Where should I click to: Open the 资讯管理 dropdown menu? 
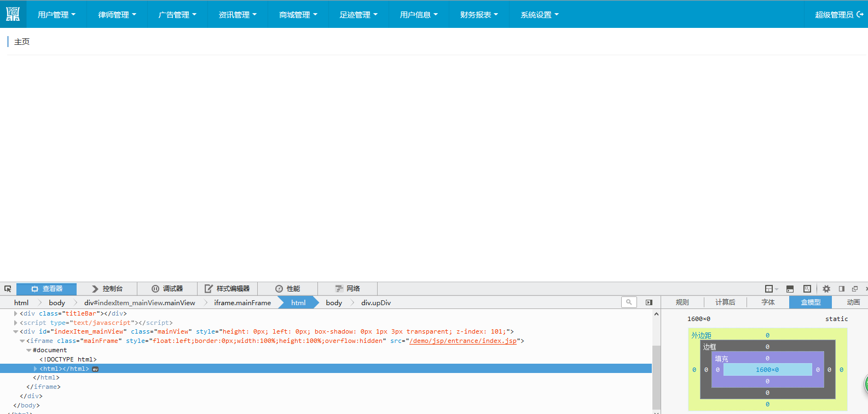click(x=238, y=15)
